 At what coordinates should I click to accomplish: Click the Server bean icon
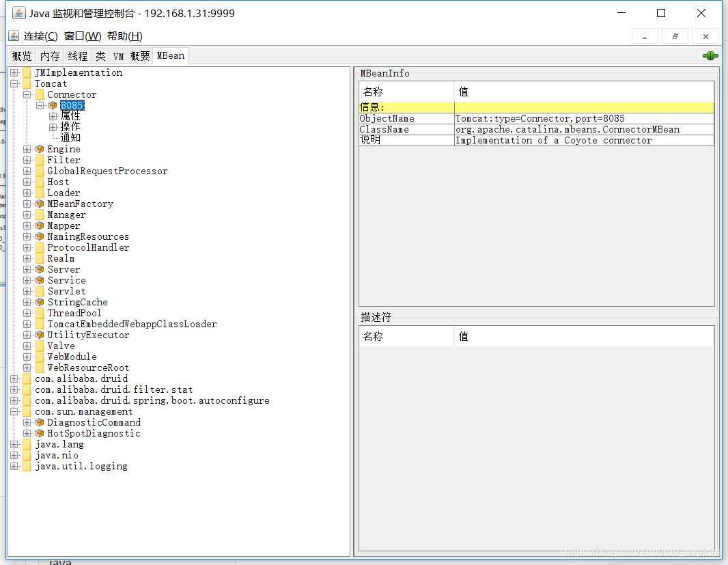click(x=40, y=269)
